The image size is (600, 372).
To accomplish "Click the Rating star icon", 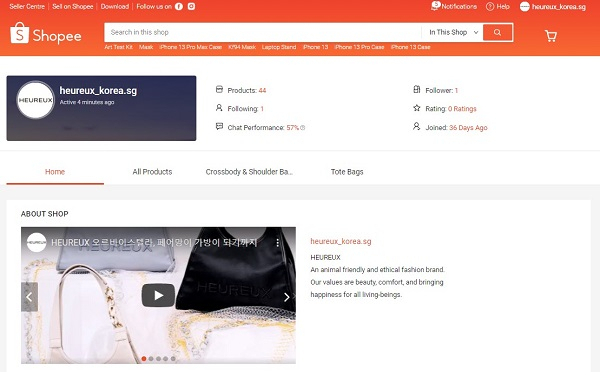I will [x=417, y=108].
